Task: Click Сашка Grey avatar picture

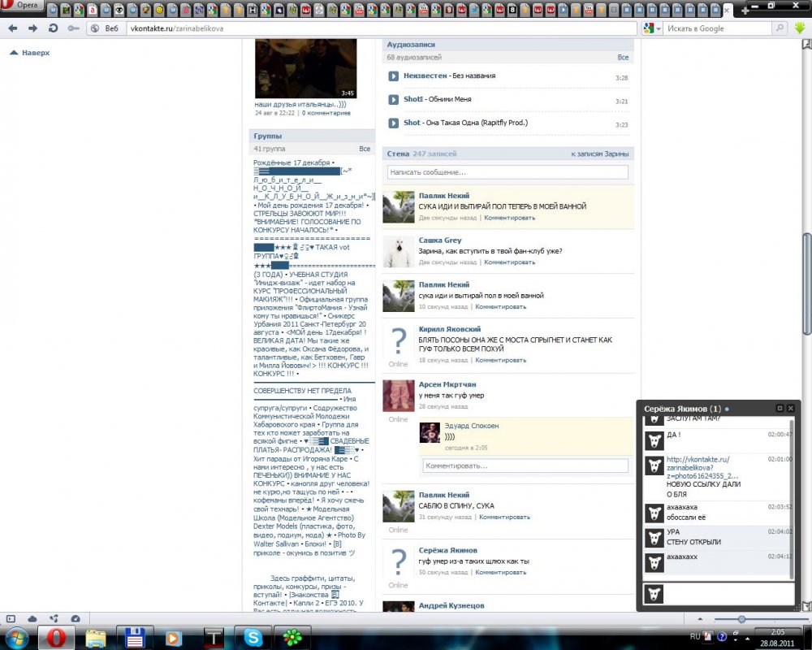Action: click(398, 251)
